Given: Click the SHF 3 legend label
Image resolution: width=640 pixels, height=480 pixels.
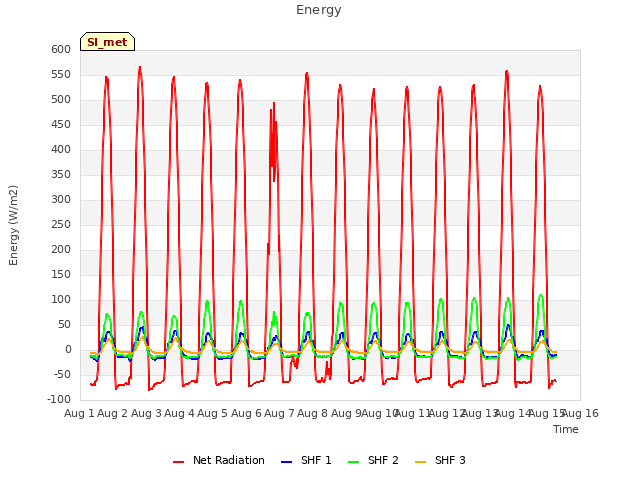Looking at the screenshot, I should (450, 460).
